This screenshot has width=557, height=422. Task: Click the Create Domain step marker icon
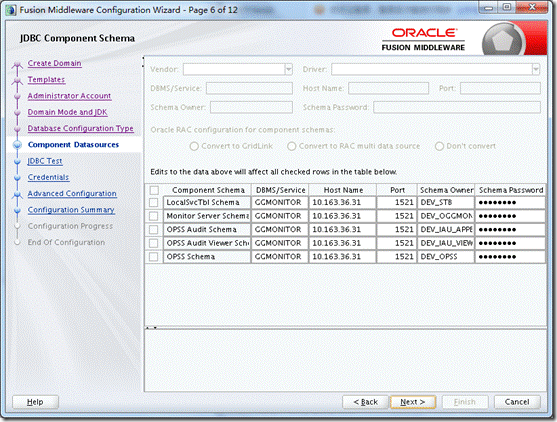click(17, 64)
